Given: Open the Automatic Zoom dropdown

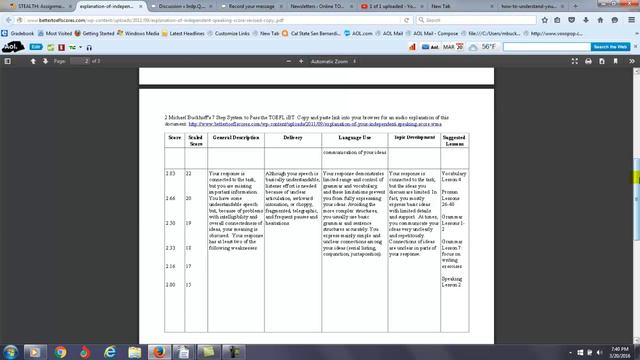Looking at the screenshot, I should (333, 61).
